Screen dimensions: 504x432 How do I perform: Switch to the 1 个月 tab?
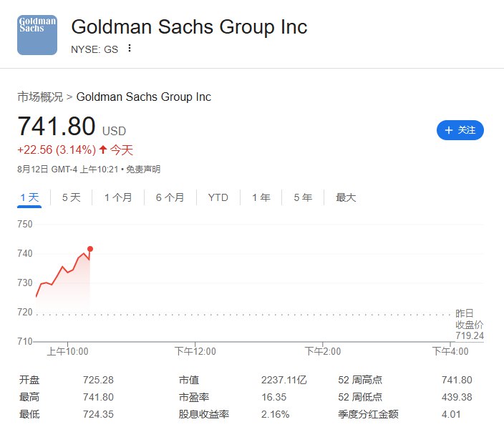(x=118, y=197)
